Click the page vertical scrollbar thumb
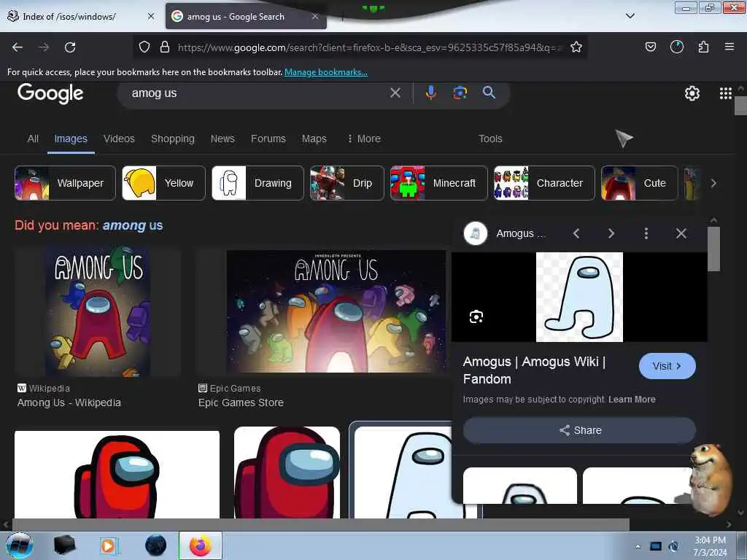This screenshot has width=747, height=560. pyautogui.click(x=741, y=106)
